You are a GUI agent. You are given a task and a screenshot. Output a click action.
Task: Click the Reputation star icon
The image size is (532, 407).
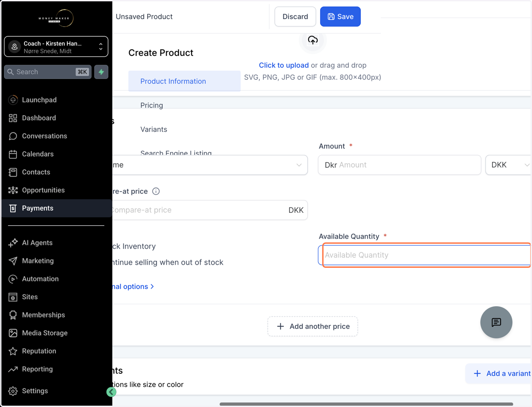point(13,351)
